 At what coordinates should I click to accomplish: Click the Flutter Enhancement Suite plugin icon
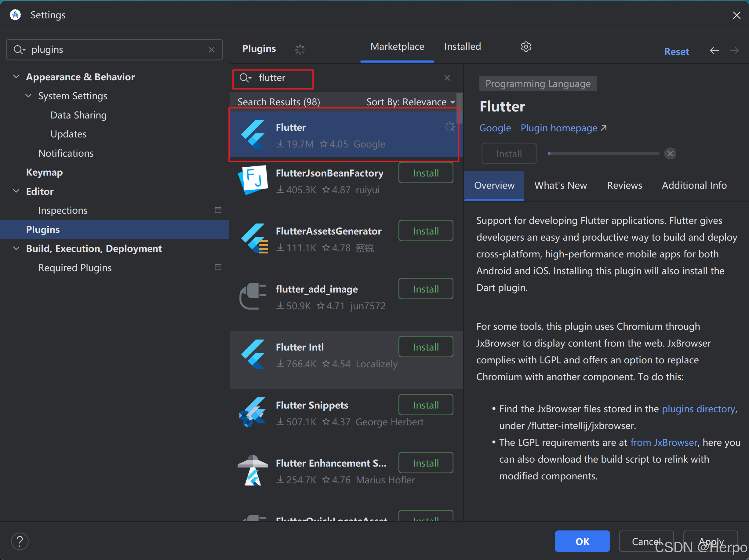click(253, 470)
